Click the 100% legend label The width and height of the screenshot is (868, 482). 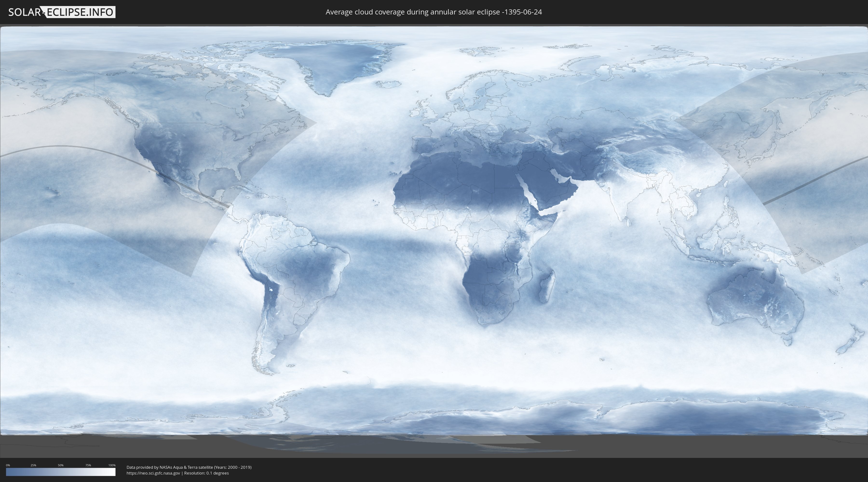click(112, 465)
